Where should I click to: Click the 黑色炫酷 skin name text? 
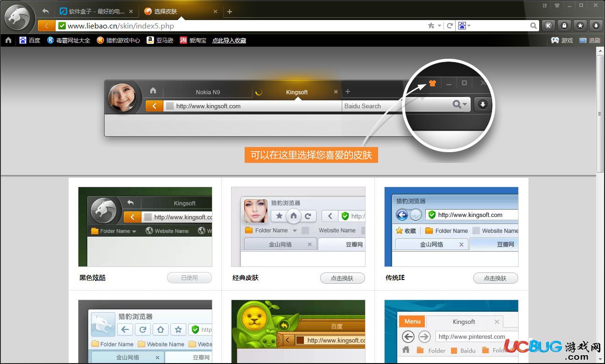click(92, 278)
